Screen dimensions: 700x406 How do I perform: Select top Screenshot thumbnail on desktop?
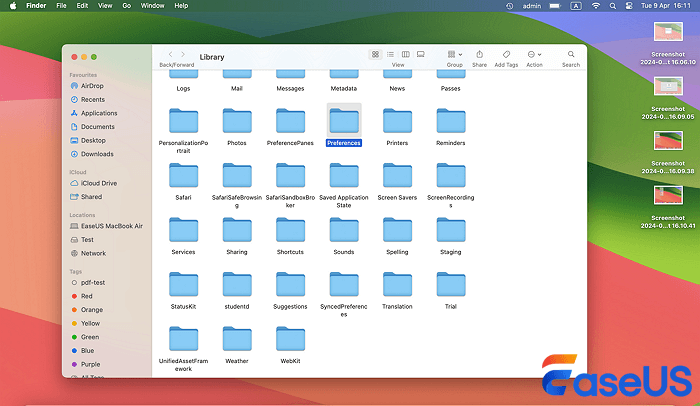(667, 32)
